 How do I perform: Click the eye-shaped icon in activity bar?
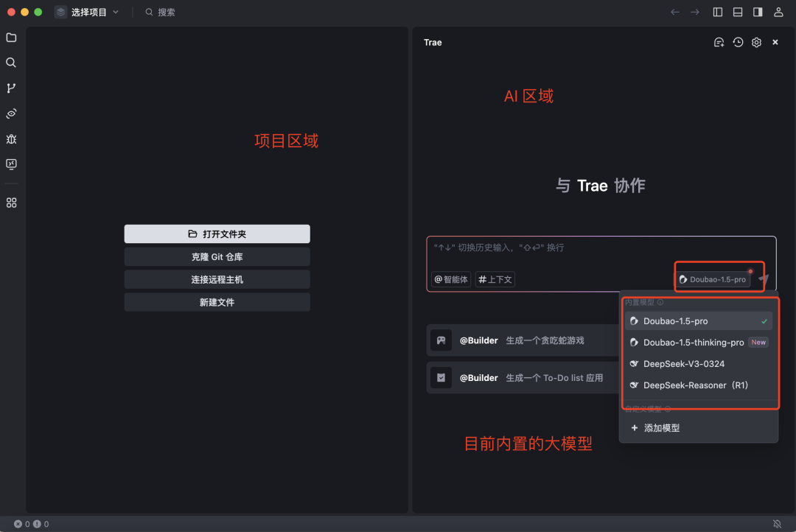(x=11, y=113)
